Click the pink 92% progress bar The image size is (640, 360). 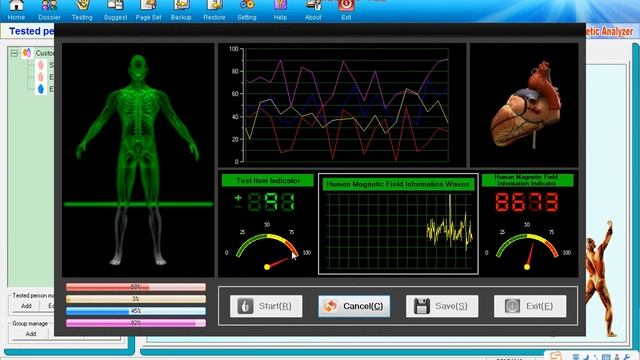(136, 323)
